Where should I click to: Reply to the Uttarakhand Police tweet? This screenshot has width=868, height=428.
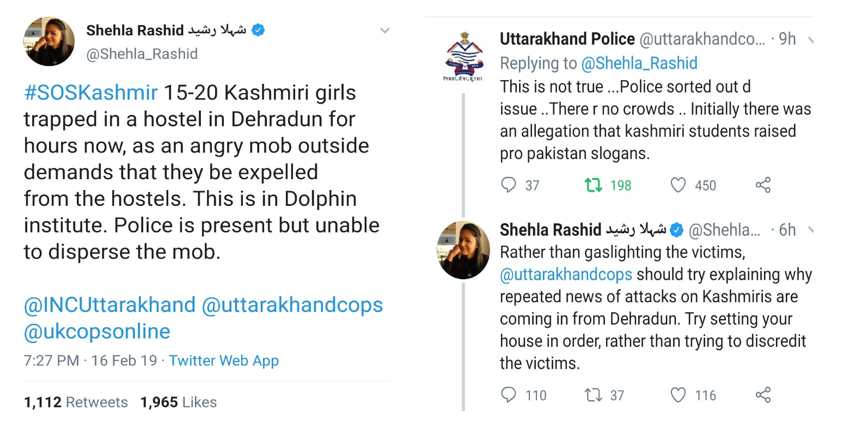509,185
